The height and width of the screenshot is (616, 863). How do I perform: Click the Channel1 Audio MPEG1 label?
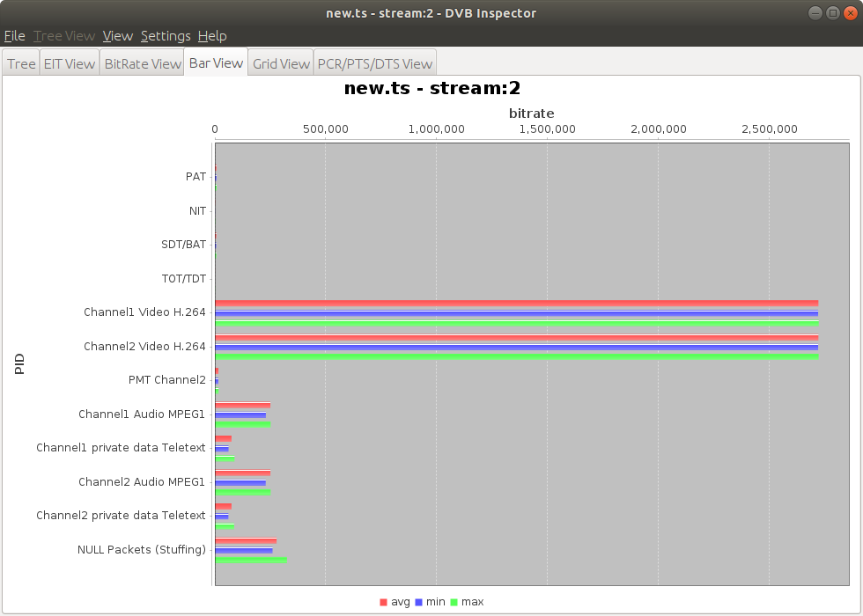(142, 414)
